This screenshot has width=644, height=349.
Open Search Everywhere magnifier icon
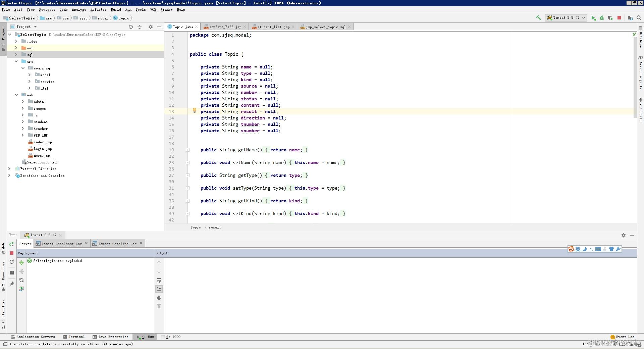[x=639, y=18]
